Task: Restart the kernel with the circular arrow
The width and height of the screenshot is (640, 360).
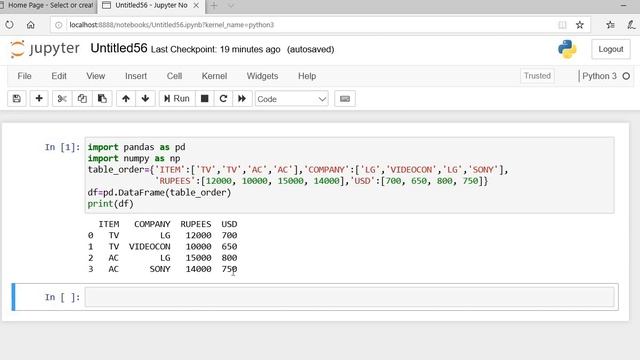Action: pos(223,99)
